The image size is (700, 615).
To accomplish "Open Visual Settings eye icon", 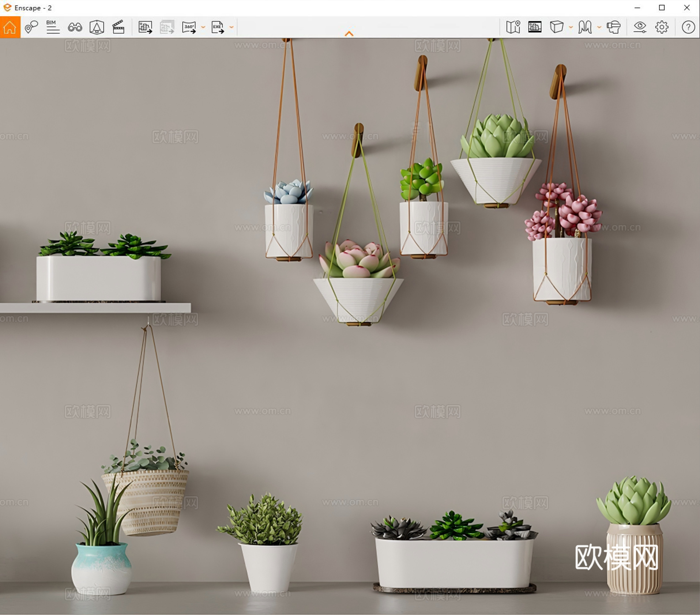I will (x=640, y=27).
